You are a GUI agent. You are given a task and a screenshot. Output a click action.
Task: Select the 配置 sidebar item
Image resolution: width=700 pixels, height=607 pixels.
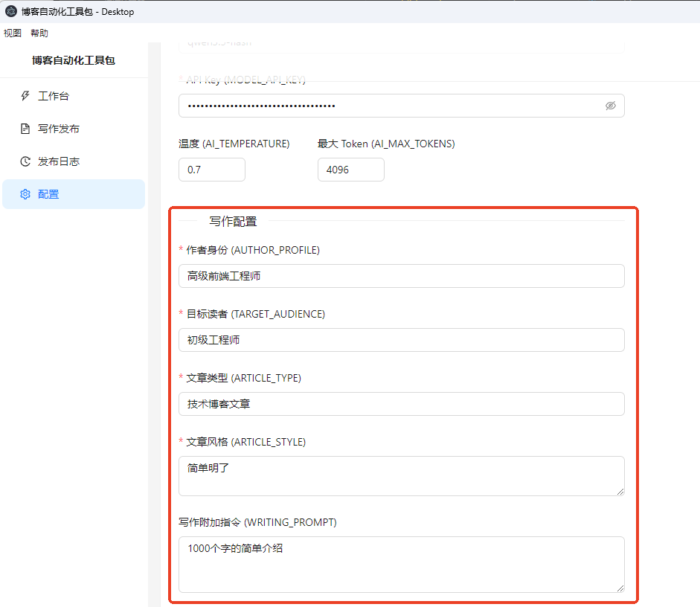[x=74, y=194]
